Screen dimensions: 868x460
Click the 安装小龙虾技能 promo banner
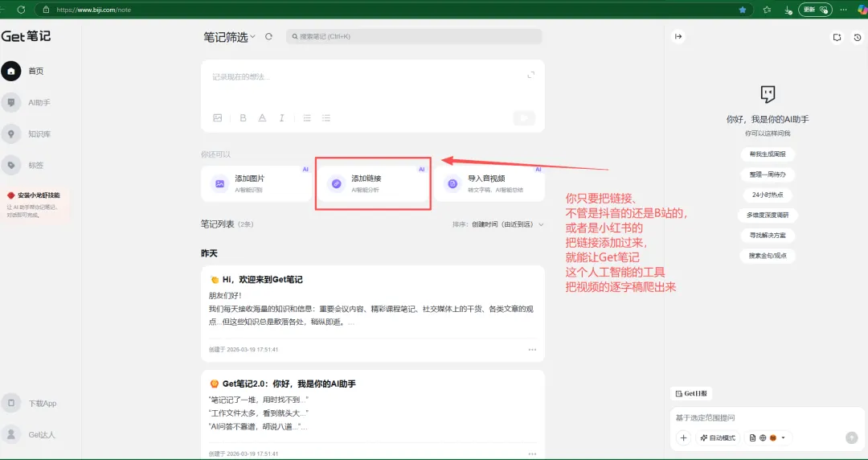coord(36,204)
